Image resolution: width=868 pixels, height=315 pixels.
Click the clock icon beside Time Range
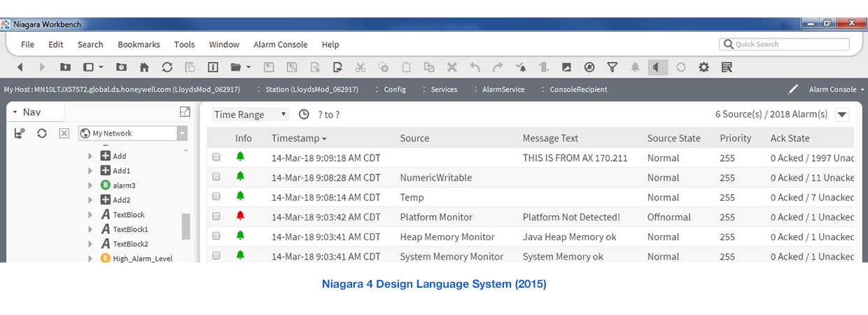(x=304, y=114)
